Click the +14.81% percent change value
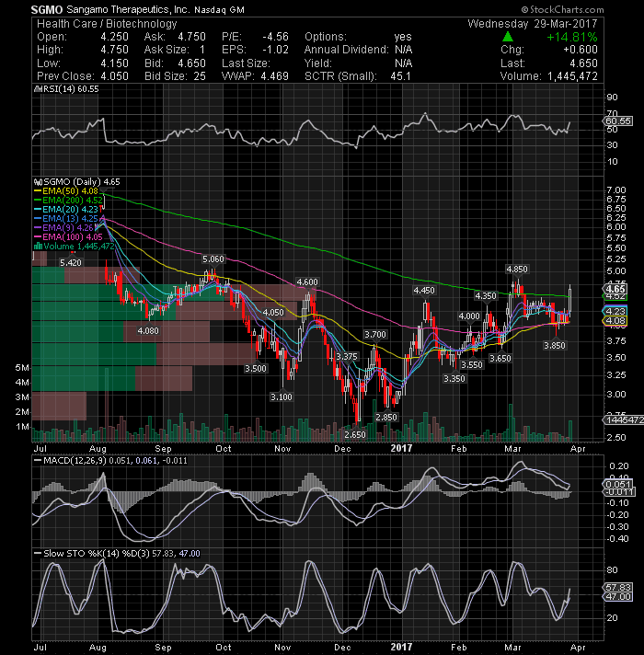Viewport: 644px width, 655px height. click(x=572, y=37)
